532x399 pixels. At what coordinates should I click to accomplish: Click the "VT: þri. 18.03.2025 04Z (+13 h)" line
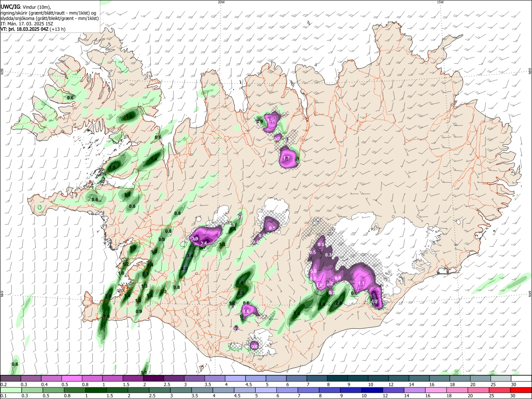coord(33,29)
